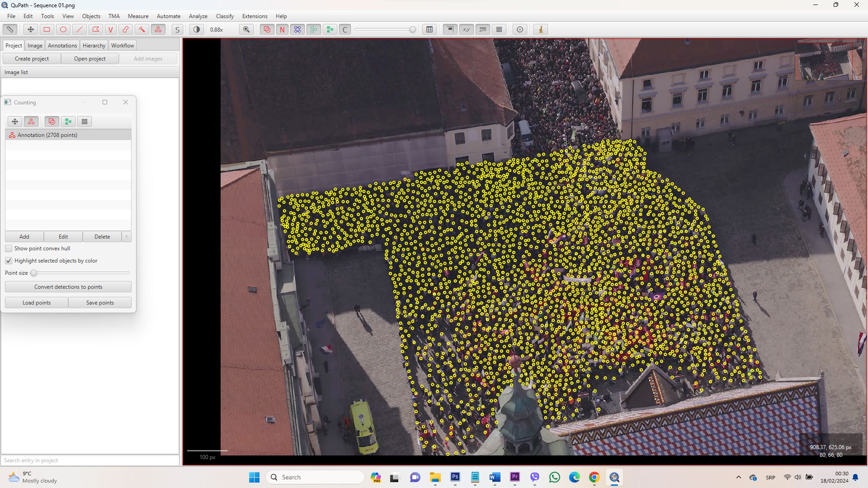Open Photoshop from the Windows taskbar
The height and width of the screenshot is (488, 868).
(x=455, y=477)
